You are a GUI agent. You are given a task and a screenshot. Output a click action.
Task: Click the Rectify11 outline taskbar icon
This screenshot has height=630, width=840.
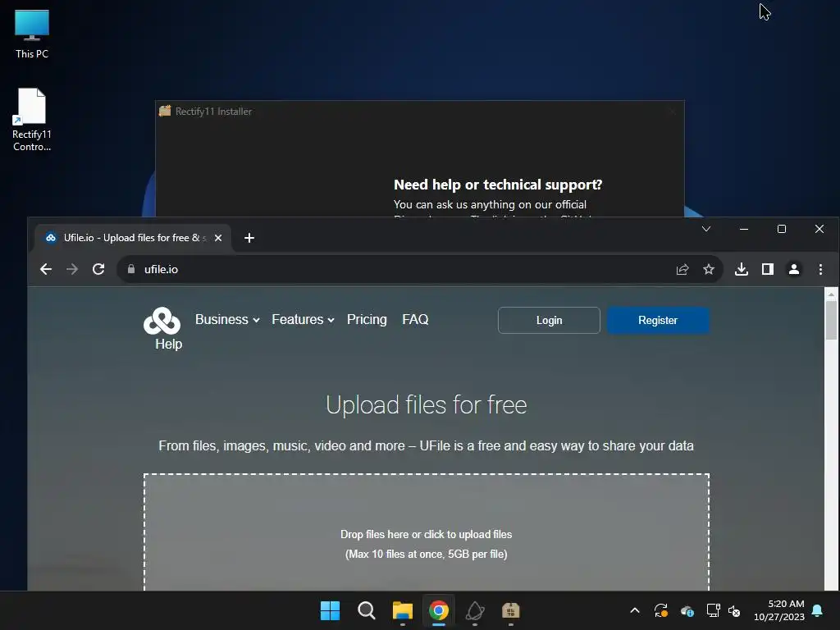pos(475,610)
